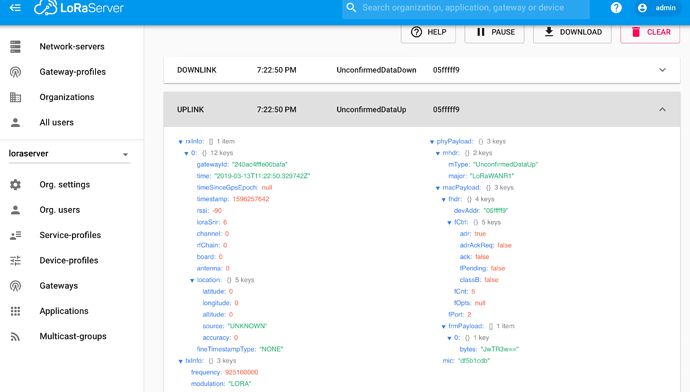Open Device-profiles page
Screen dimensions: 690x392
(x=69, y=260)
